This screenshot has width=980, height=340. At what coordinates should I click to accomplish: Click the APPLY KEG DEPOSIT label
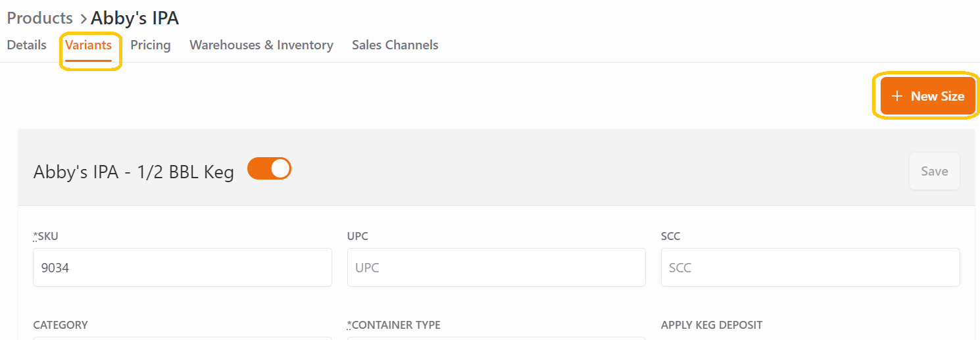[x=712, y=325]
